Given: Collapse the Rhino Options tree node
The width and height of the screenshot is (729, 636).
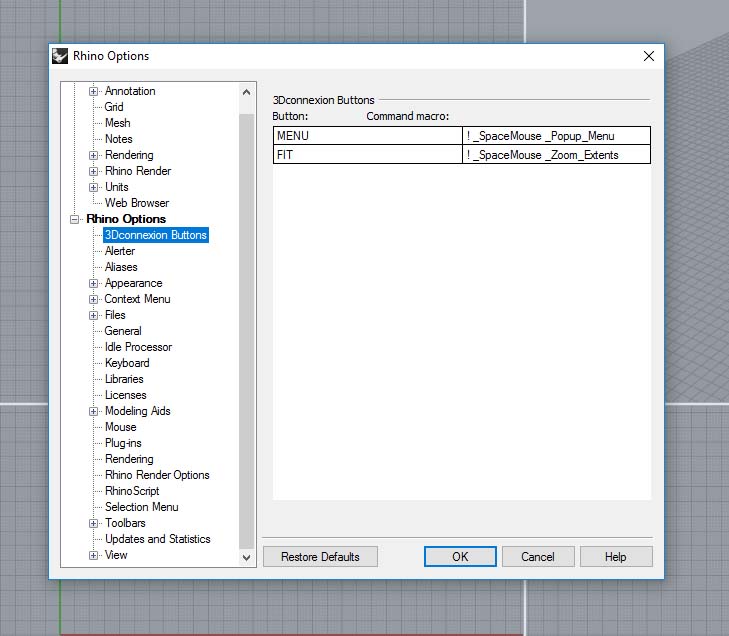Looking at the screenshot, I should 74,219.
